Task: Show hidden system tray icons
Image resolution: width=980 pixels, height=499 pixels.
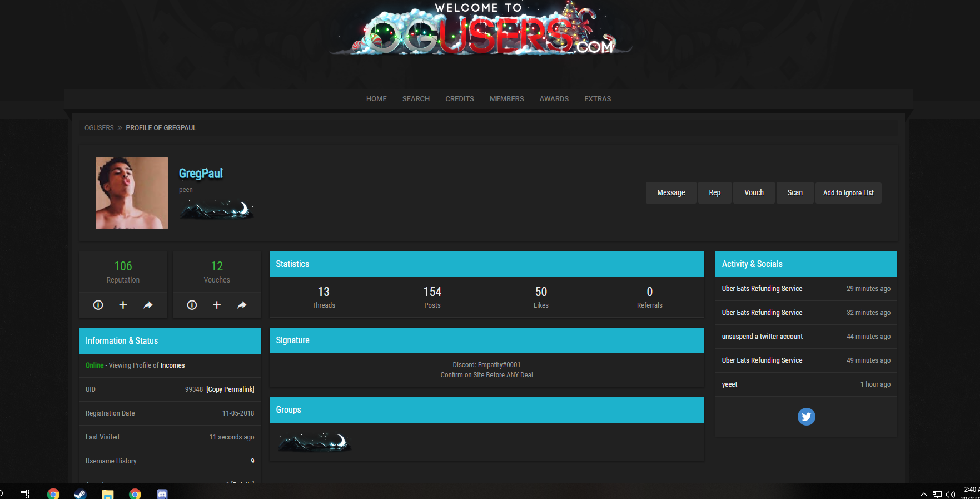Action: pyautogui.click(x=924, y=494)
